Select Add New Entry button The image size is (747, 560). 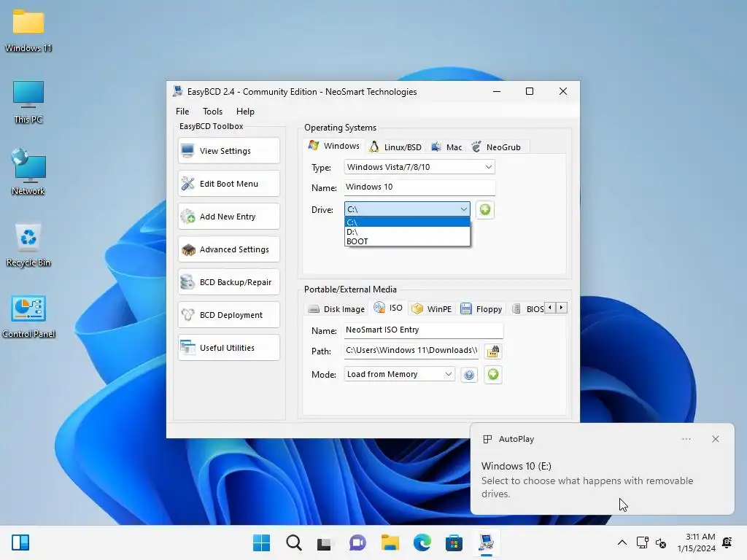pos(228,217)
